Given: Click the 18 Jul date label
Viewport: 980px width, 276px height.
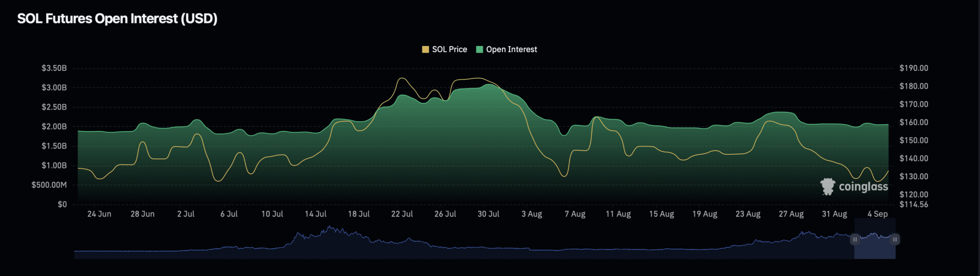Looking at the screenshot, I should point(359,214).
